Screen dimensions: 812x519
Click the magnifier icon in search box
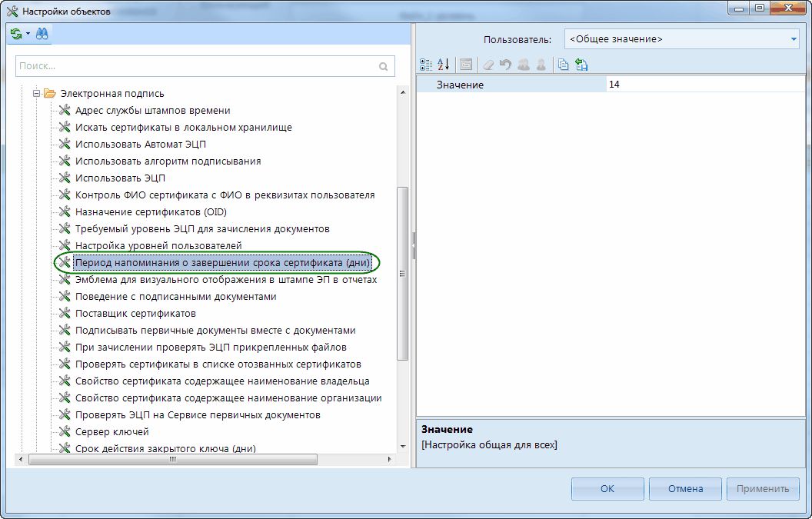pyautogui.click(x=384, y=67)
